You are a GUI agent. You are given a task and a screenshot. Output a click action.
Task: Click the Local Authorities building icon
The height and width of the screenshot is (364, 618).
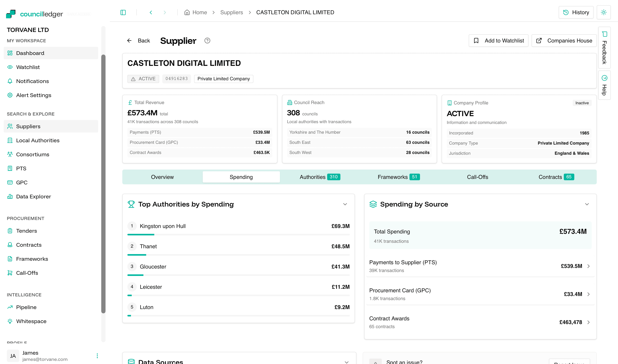click(10, 140)
